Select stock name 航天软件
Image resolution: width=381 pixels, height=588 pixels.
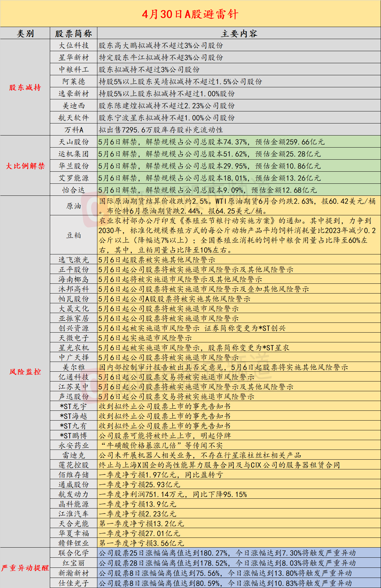tap(74, 118)
